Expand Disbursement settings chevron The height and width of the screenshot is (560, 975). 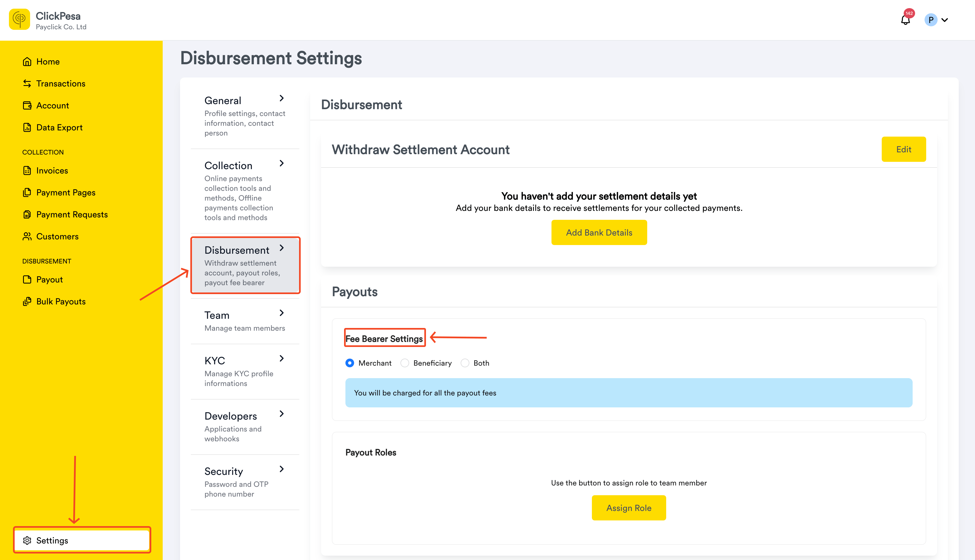(281, 248)
